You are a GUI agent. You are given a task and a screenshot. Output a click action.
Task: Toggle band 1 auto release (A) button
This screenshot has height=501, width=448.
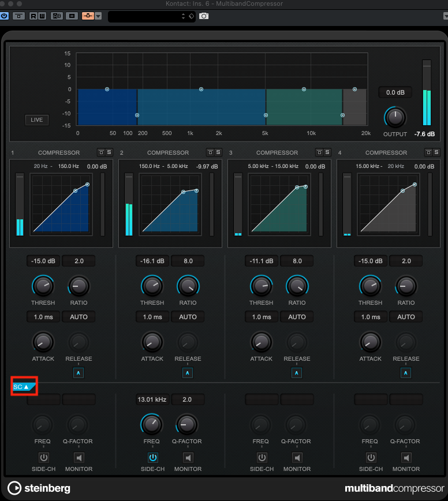79,373
